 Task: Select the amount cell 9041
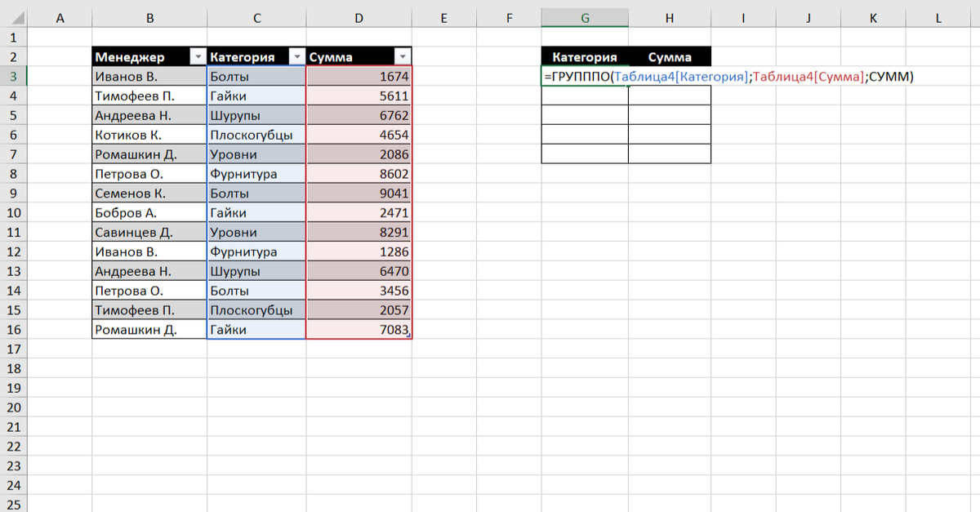tap(359, 193)
